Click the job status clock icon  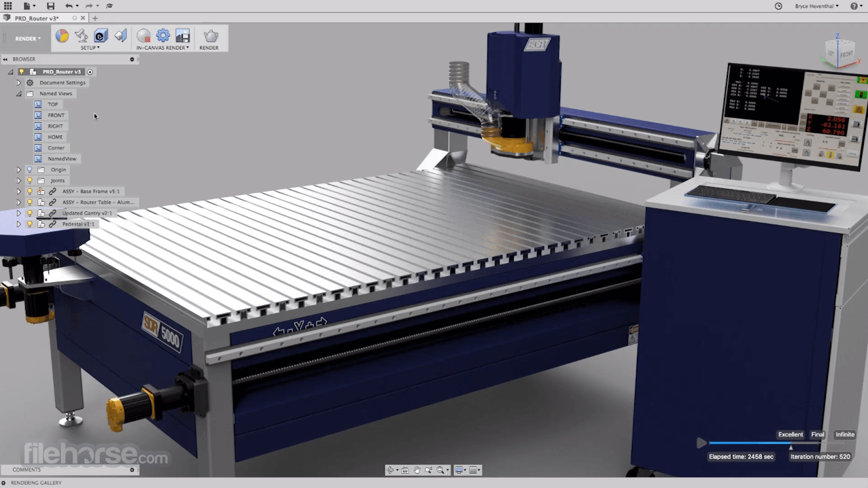click(x=778, y=6)
